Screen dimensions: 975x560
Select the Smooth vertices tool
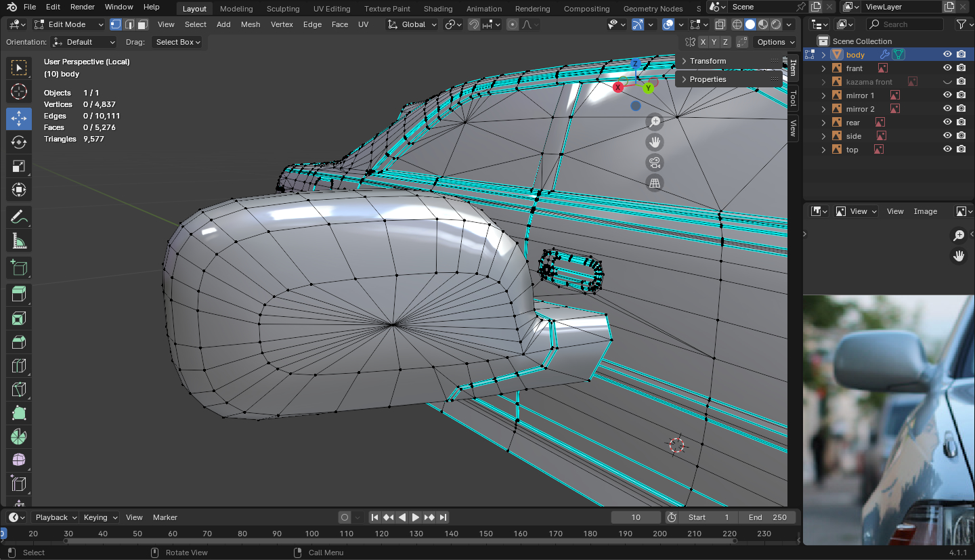(19, 460)
